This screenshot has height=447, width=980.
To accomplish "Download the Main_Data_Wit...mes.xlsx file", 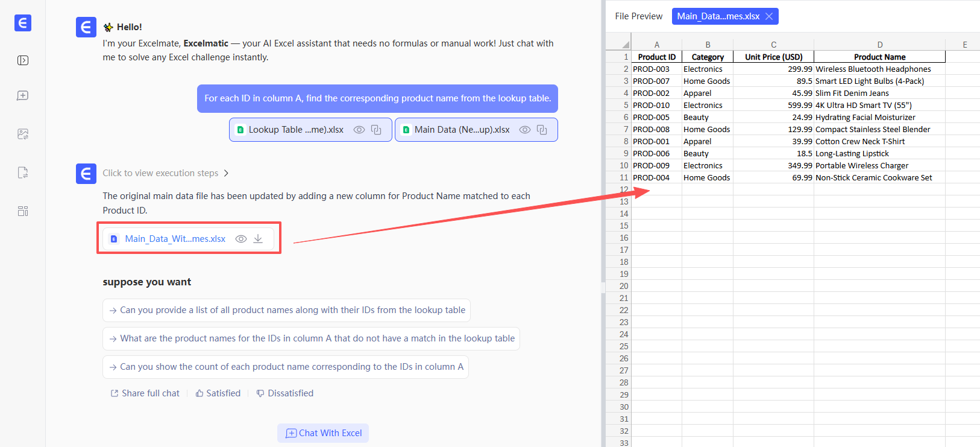I will pyautogui.click(x=258, y=239).
